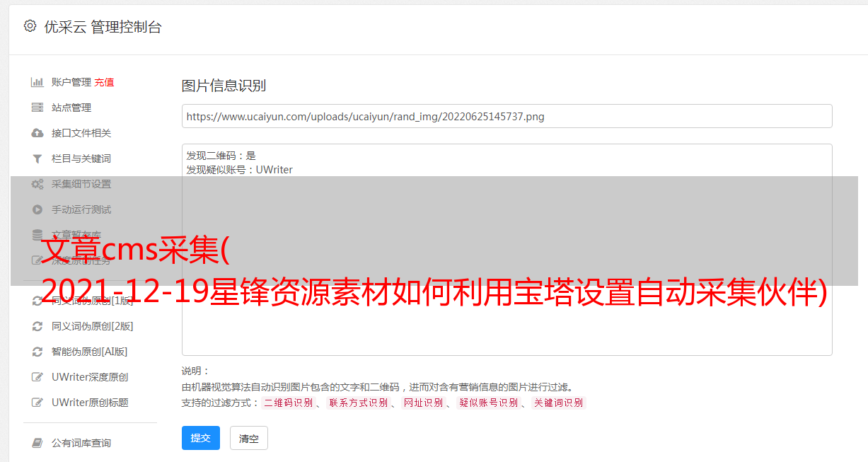The width and height of the screenshot is (868, 462).
Task: Click the gear icon beside 优采云 管理控制台
Action: [30, 26]
